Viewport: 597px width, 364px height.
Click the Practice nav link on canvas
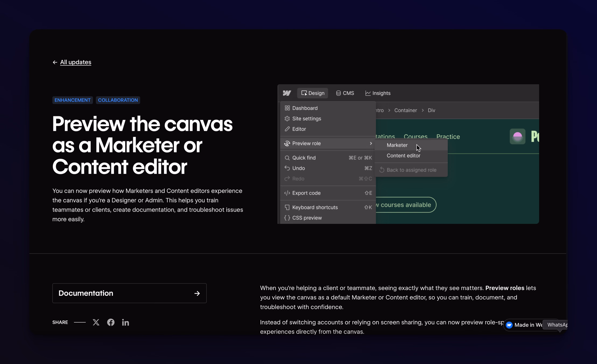tap(448, 137)
